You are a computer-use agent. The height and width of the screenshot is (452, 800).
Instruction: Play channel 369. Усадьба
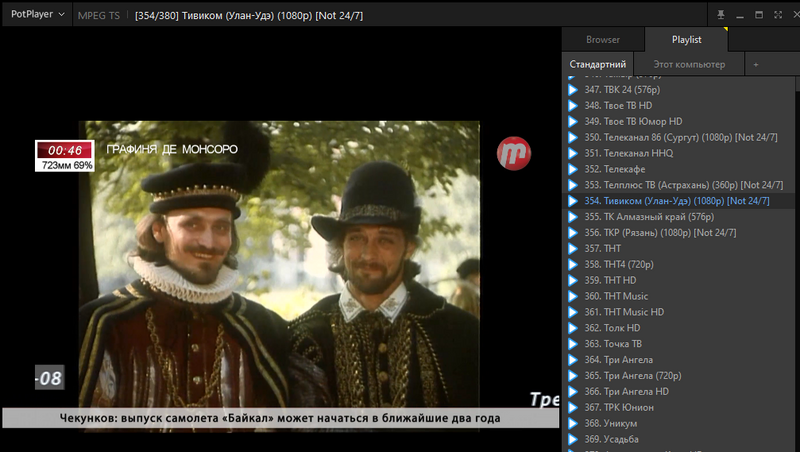click(680, 439)
